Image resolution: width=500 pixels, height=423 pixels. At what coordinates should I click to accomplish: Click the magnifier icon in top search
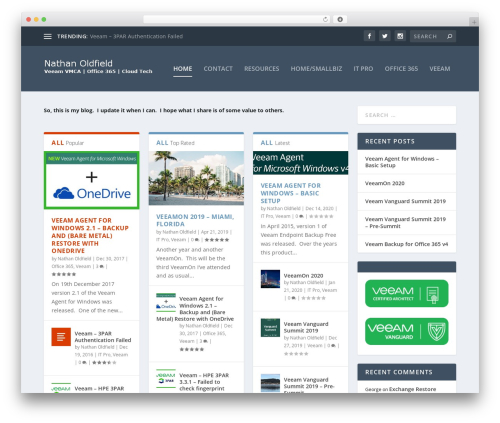[450, 36]
